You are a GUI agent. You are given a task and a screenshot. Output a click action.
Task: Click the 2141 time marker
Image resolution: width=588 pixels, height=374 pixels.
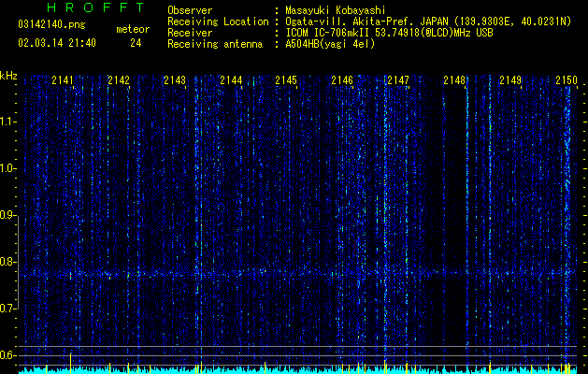pos(63,80)
